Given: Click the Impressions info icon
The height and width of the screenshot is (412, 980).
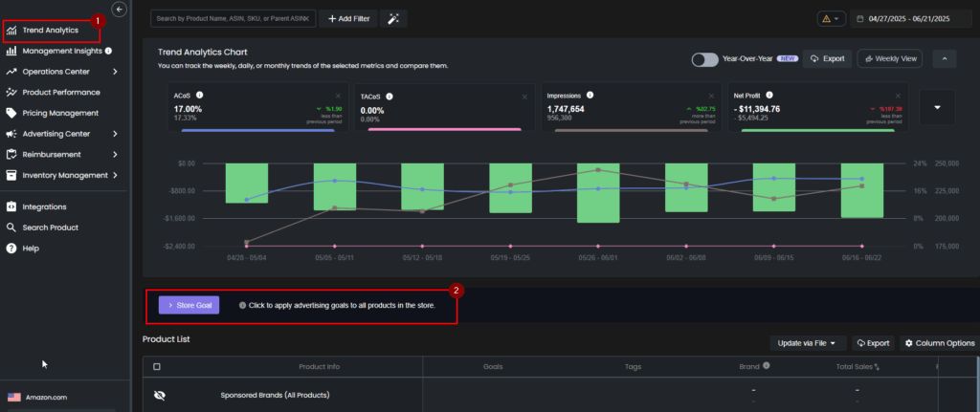Looking at the screenshot, I should (x=590, y=96).
